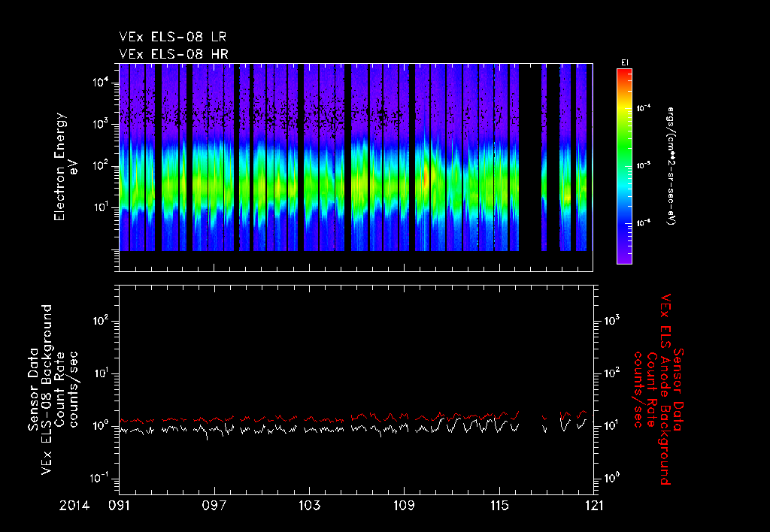Click the 'El' label above color bar

[x=625, y=63]
